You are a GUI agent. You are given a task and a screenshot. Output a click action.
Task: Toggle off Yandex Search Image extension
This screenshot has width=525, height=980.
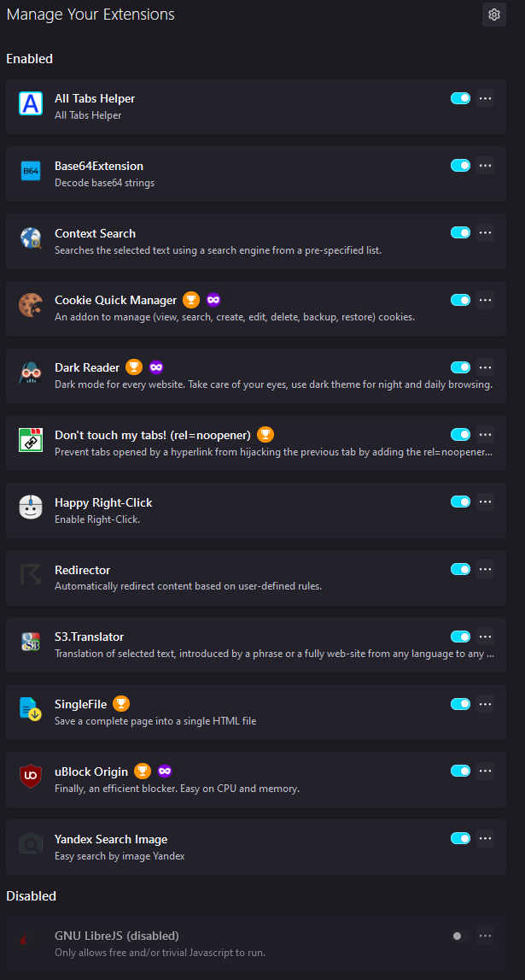pos(461,838)
